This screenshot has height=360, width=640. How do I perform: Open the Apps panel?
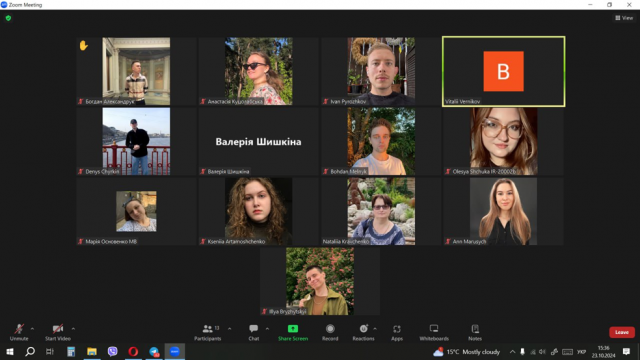point(397,332)
